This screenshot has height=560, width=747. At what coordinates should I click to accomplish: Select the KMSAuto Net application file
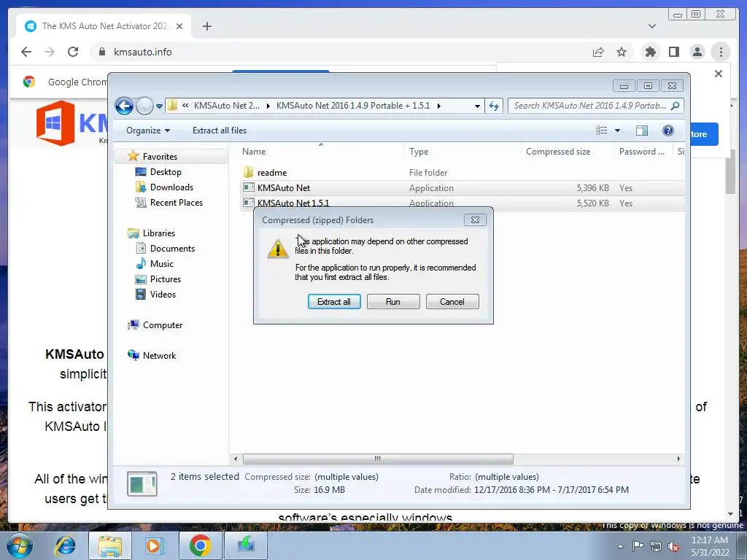(284, 187)
